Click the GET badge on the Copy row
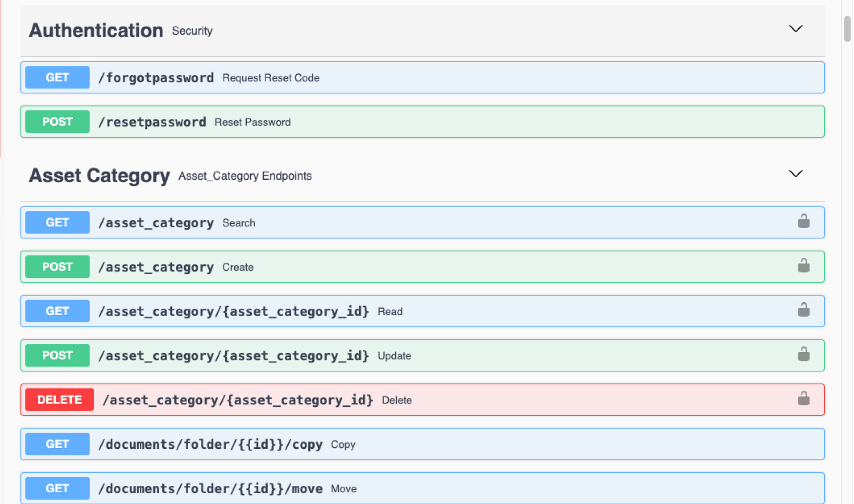The height and width of the screenshot is (504, 854). click(57, 444)
